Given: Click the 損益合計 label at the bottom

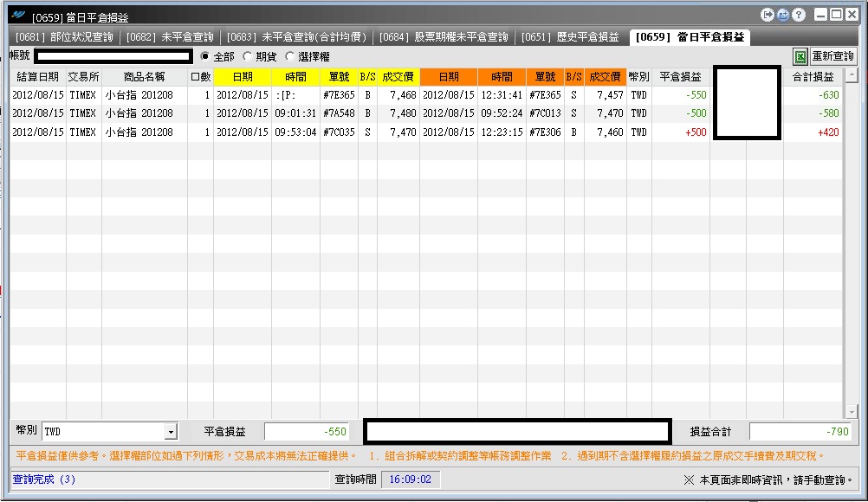Looking at the screenshot, I should pyautogui.click(x=710, y=432).
